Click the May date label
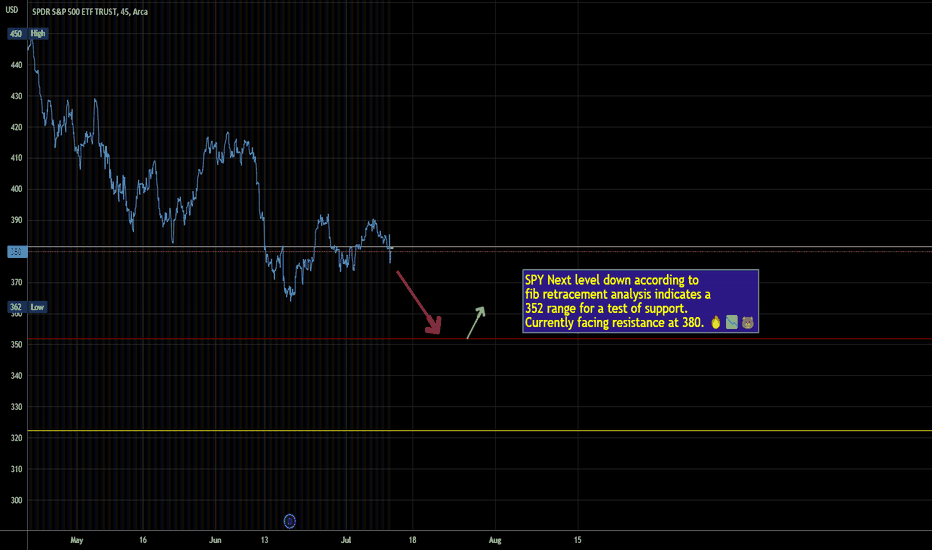The height and width of the screenshot is (550, 932). click(77, 540)
